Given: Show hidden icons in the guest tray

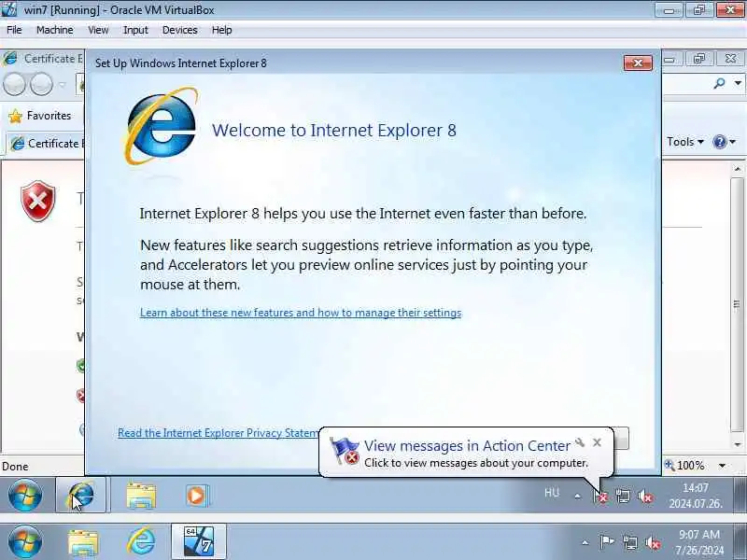Looking at the screenshot, I should (577, 497).
